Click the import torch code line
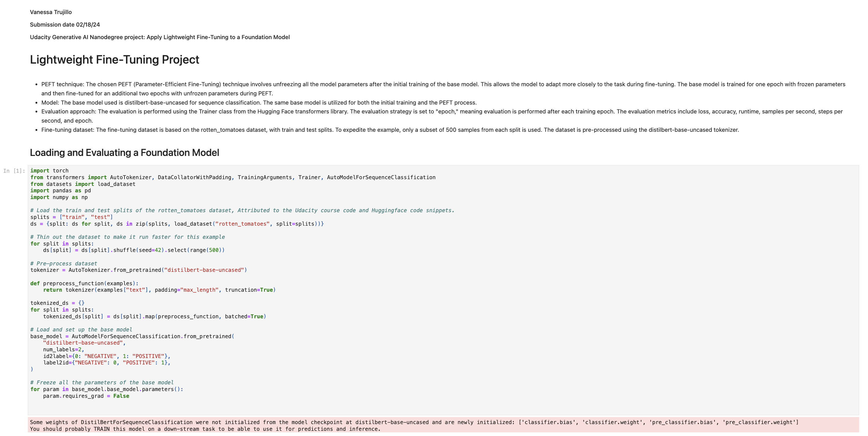Image resolution: width=868 pixels, height=436 pixels. pyautogui.click(x=49, y=171)
